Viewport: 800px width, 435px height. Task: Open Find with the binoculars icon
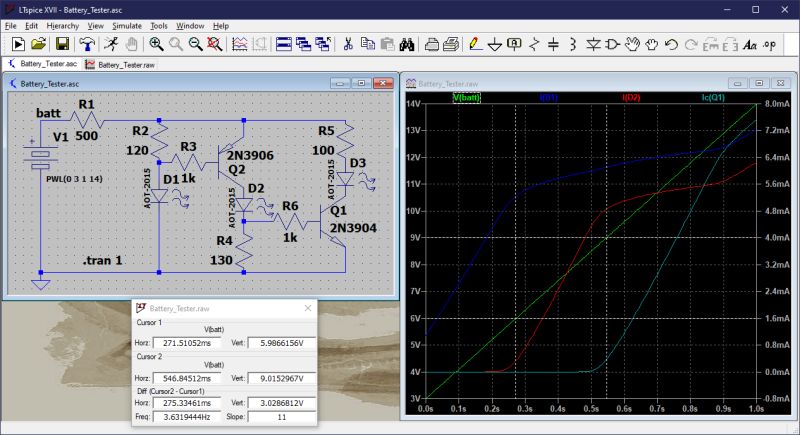[x=407, y=44]
